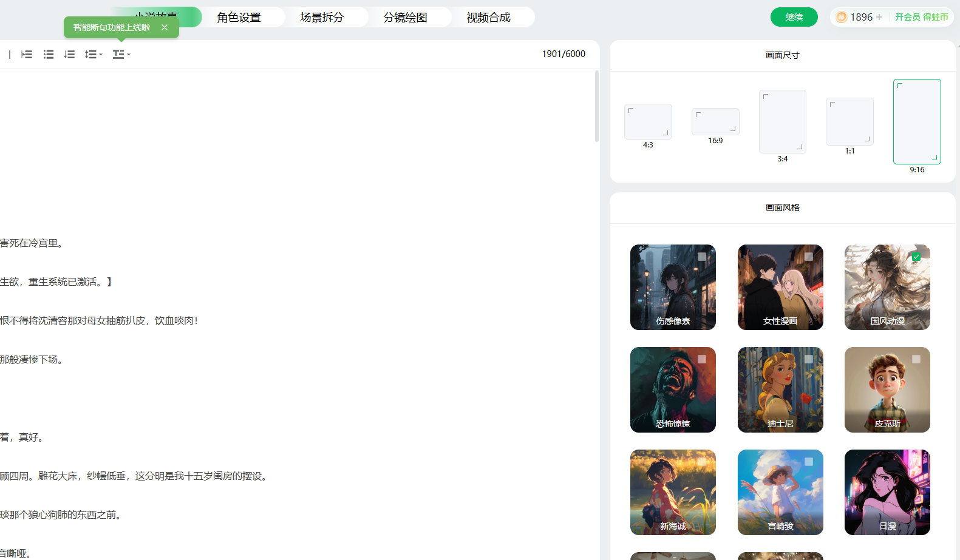Click the line containing 狼心狗肺的东西之前
This screenshot has height=560, width=960.
61,515
